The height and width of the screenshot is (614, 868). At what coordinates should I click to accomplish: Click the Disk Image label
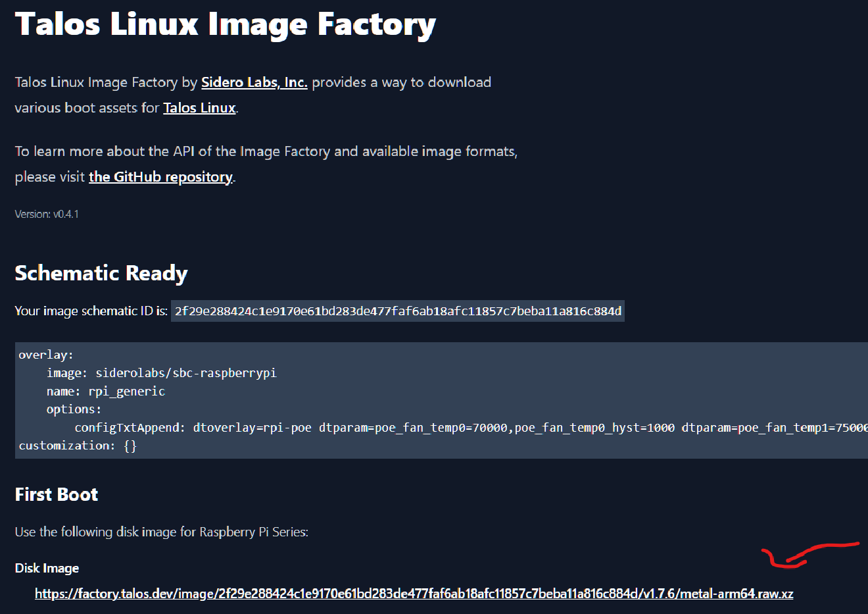[x=47, y=568]
